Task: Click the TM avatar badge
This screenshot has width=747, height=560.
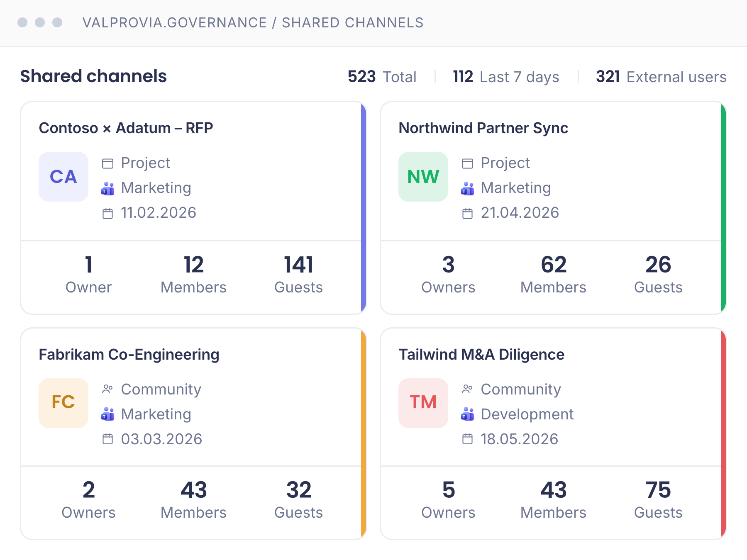Action: click(x=423, y=403)
